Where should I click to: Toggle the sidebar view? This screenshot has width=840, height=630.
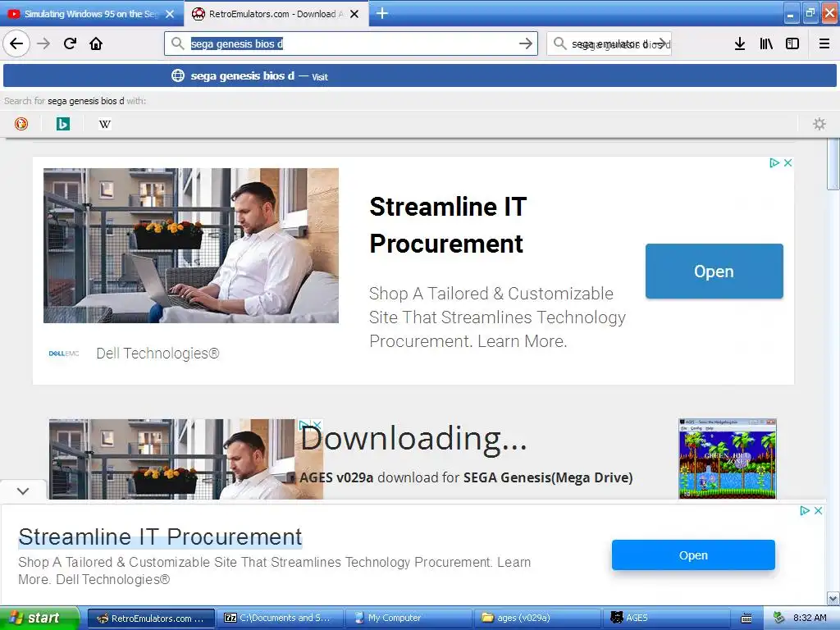[792, 43]
